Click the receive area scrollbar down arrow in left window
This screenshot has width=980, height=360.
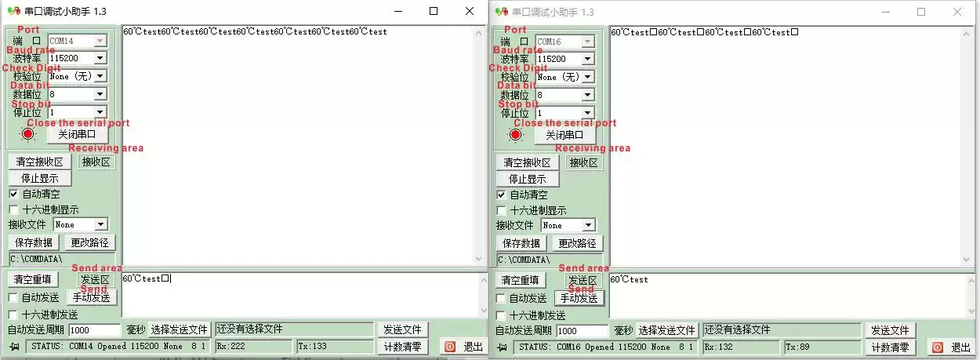point(479,260)
